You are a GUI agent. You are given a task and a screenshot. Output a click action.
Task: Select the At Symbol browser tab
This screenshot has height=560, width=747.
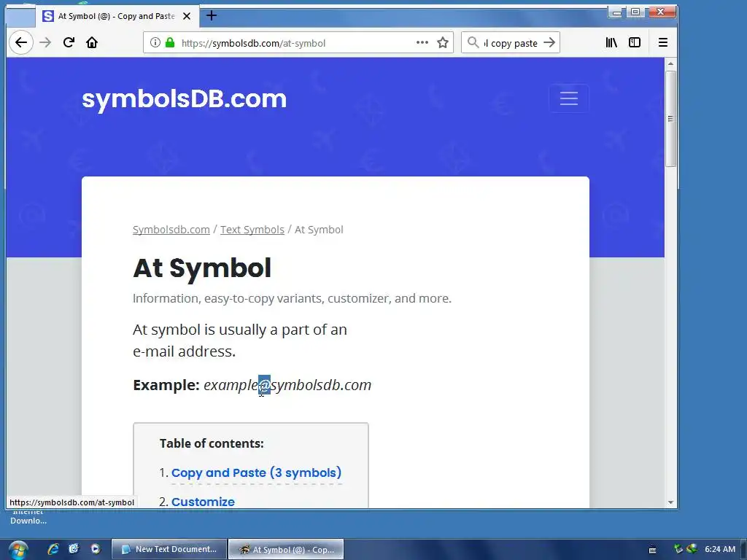[117, 16]
